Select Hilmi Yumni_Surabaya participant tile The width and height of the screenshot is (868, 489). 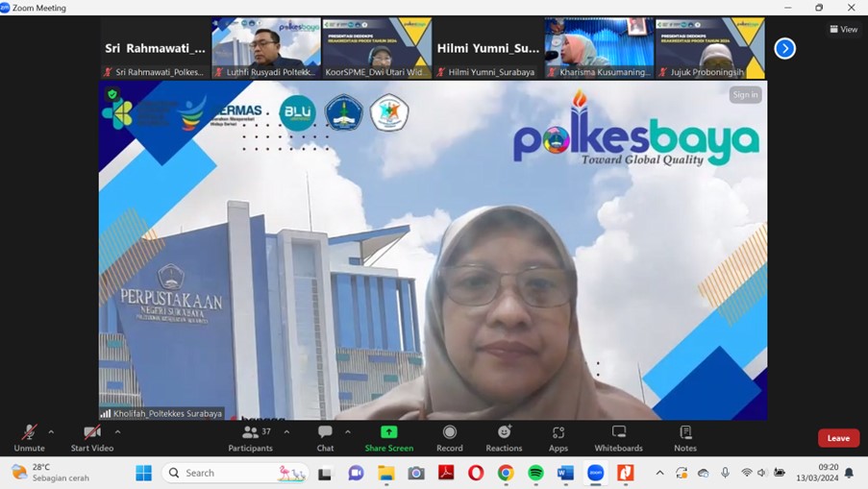point(487,48)
